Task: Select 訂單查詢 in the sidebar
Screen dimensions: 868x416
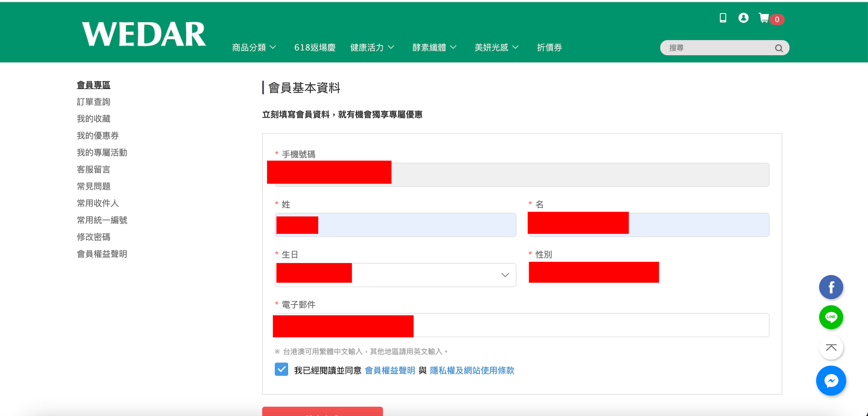Action: coord(94,102)
